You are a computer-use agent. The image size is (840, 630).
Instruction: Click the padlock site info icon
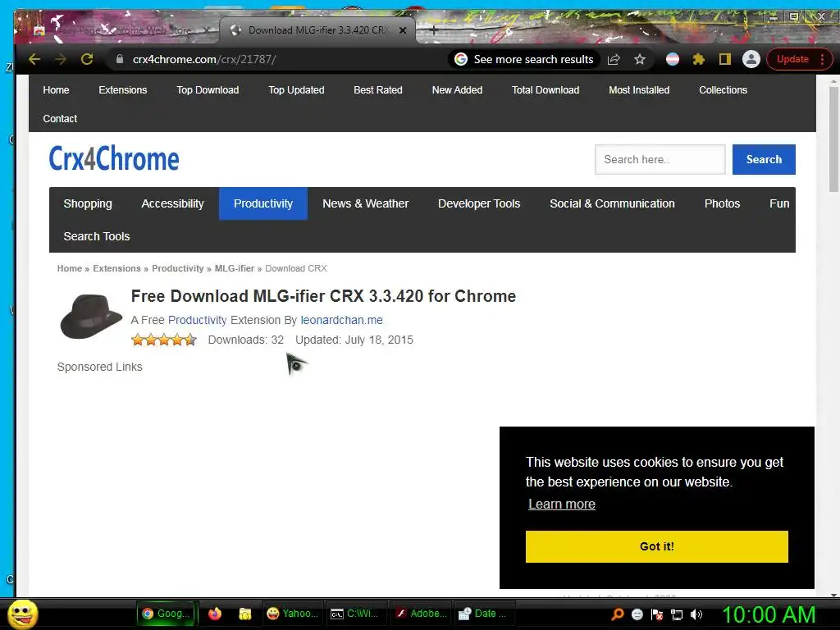120,59
